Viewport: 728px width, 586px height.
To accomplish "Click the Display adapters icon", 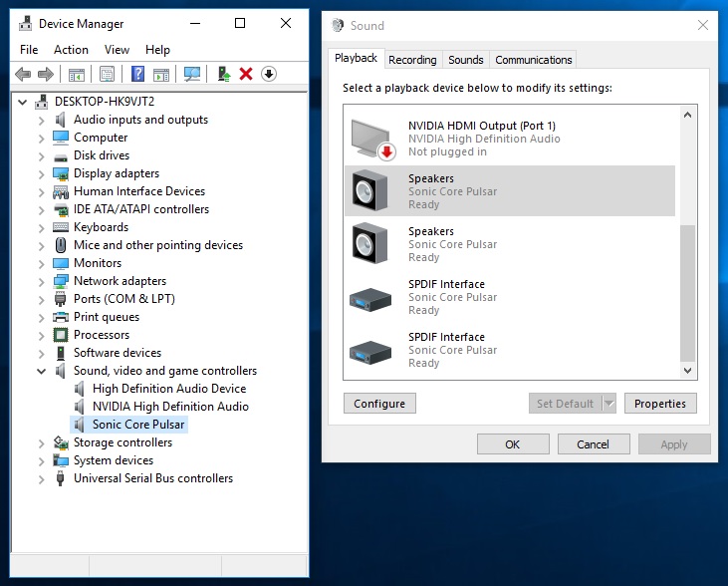I will [x=61, y=173].
